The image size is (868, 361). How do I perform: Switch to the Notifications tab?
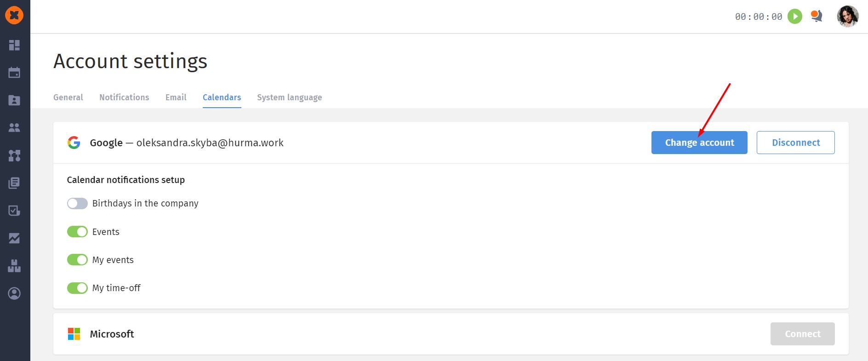pyautogui.click(x=124, y=97)
